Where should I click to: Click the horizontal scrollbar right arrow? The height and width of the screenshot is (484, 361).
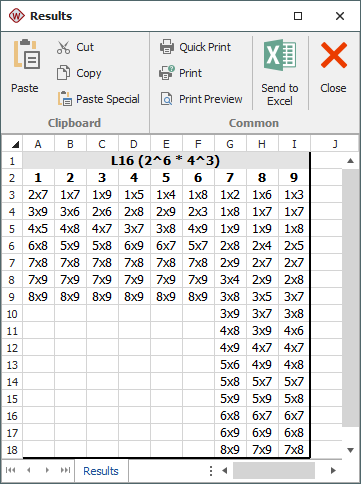tap(333, 470)
